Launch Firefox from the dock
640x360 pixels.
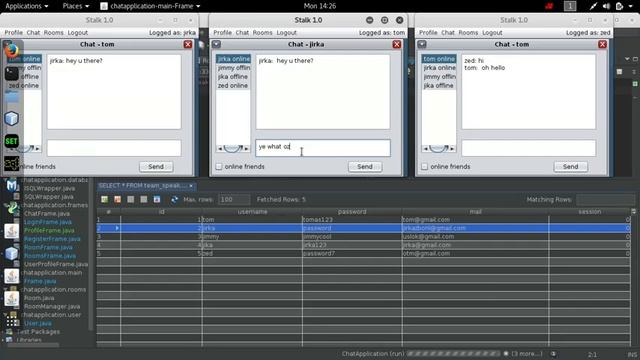tap(11, 51)
